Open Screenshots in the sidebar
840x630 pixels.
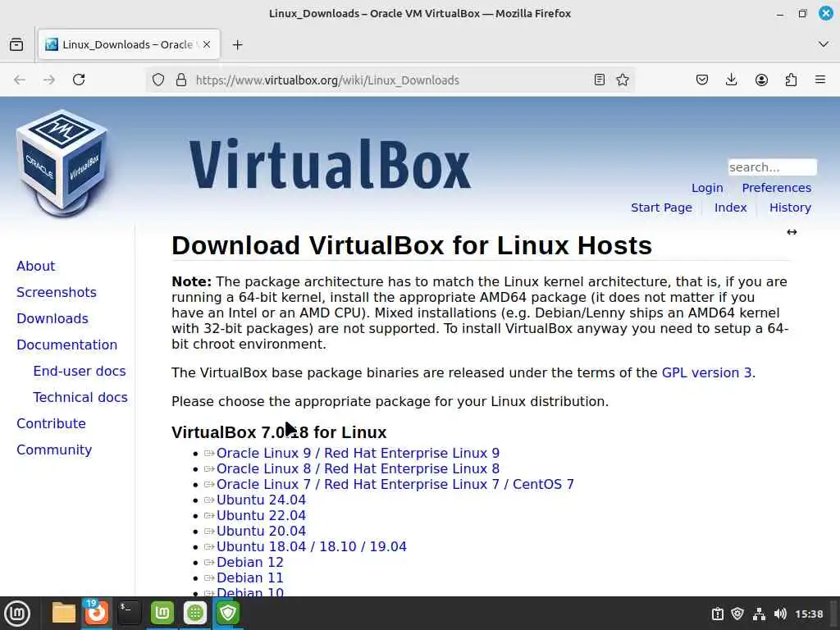coord(57,293)
